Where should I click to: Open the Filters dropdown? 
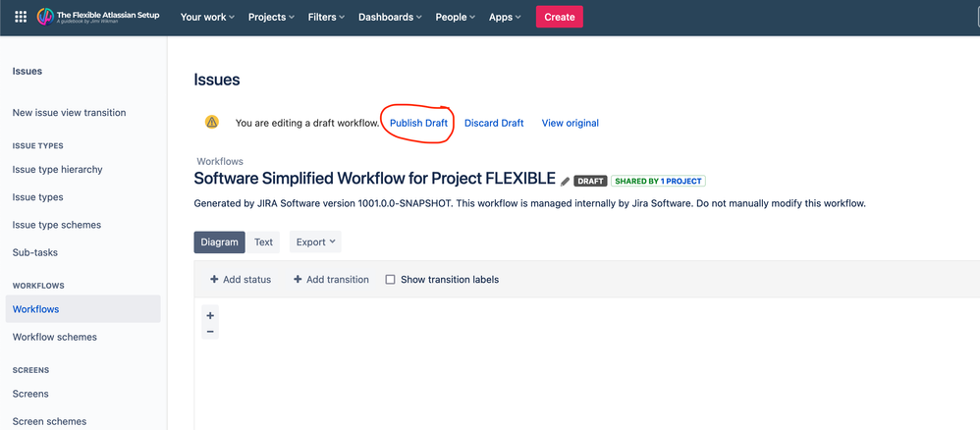[x=326, y=17]
